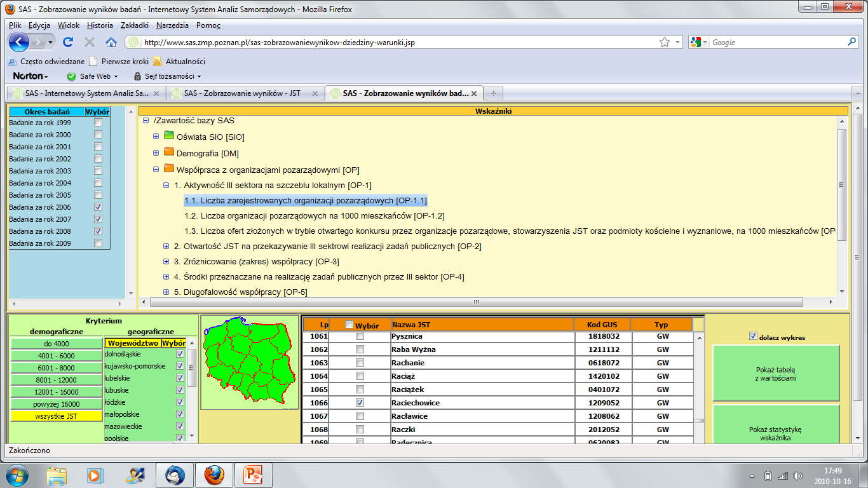The width and height of the screenshot is (868, 488).
Task: Go to the browser home page icon
Action: 111,42
